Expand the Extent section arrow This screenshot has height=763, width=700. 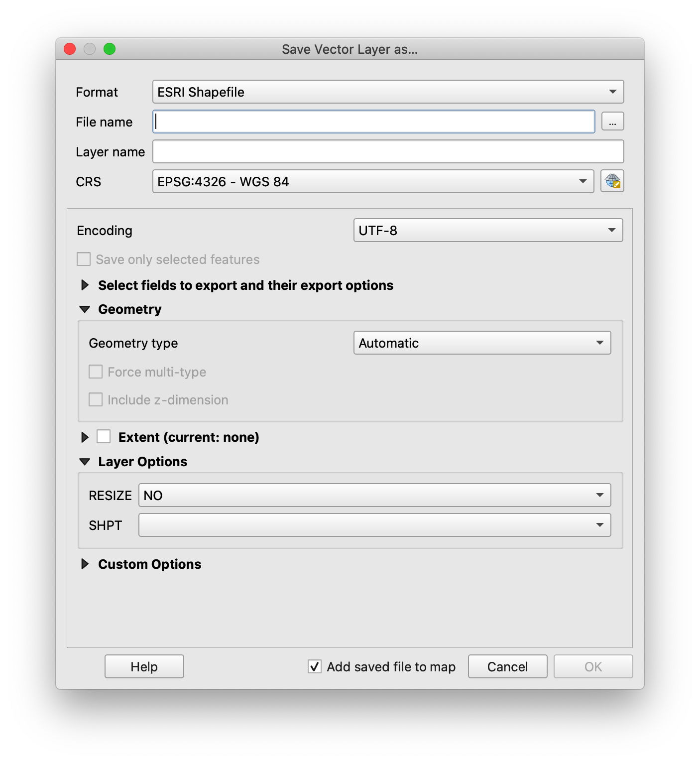[x=85, y=437]
